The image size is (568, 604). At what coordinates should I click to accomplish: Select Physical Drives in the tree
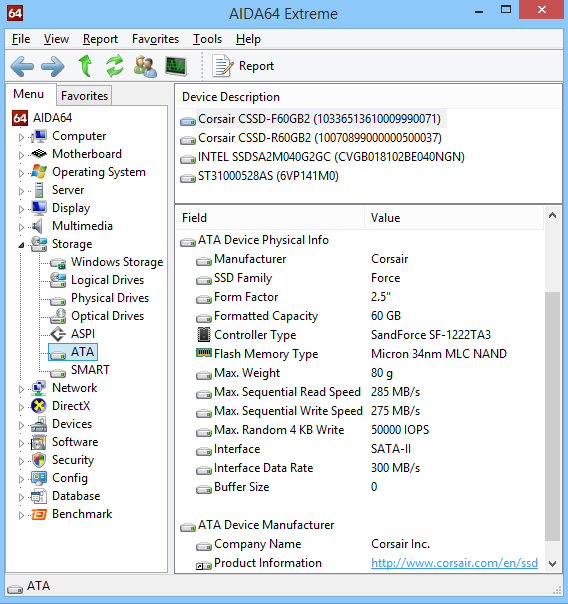[x=109, y=298]
